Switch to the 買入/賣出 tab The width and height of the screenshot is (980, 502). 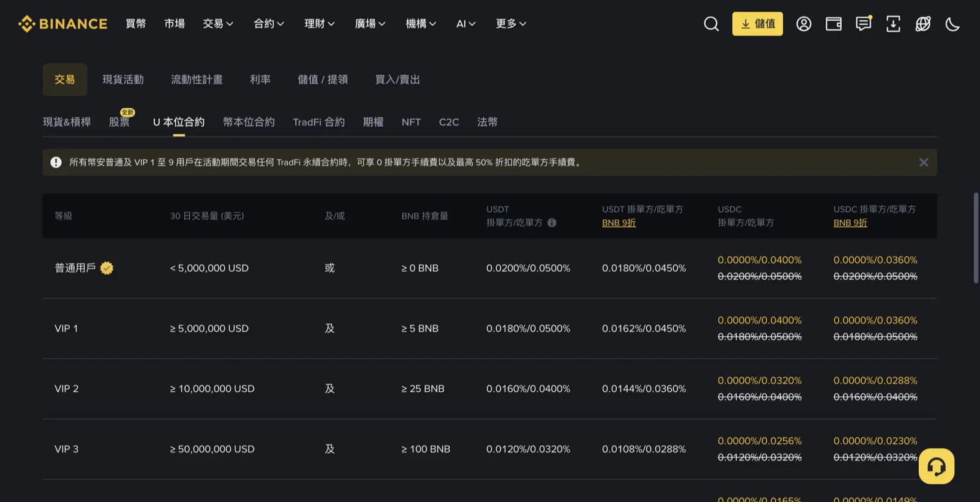pyautogui.click(x=398, y=80)
